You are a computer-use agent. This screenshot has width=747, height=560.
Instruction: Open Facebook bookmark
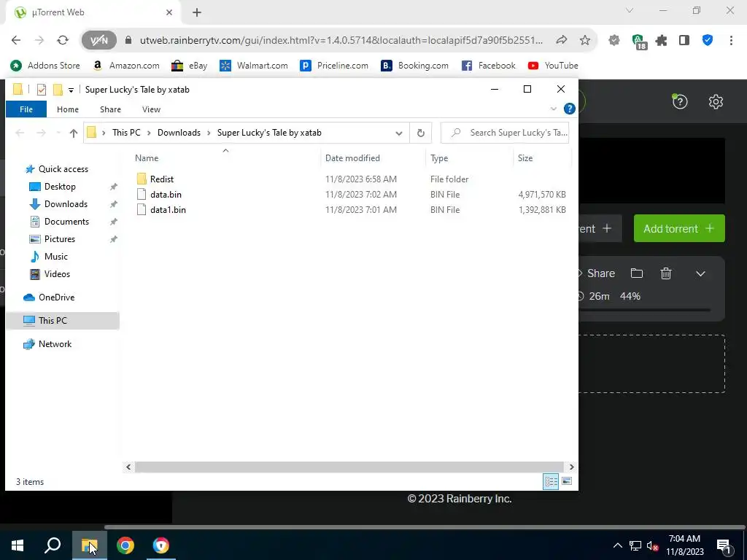point(488,66)
